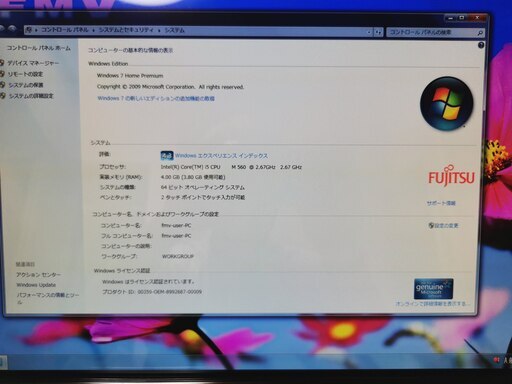This screenshot has height=384, width=512.
Task: Click the genuine Microsoft software badge
Action: click(x=433, y=289)
